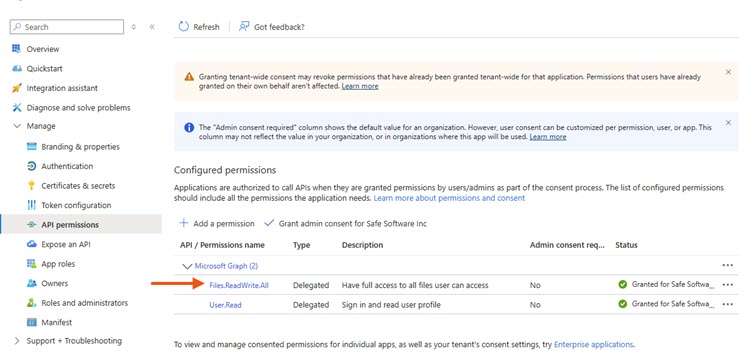Open more options for Files.ReadWrite.All row
The height and width of the screenshot is (360, 751).
(728, 285)
